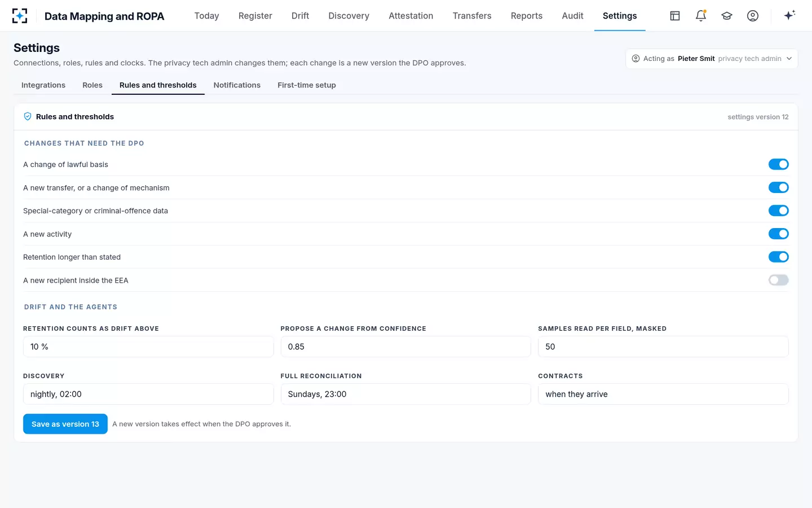Open the Drift tab
This screenshot has width=812, height=508.
(300, 16)
